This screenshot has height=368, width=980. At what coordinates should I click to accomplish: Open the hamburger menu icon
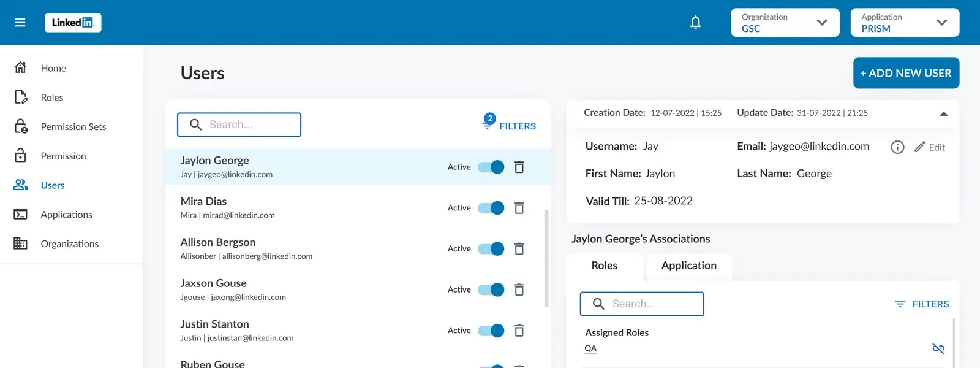20,23
